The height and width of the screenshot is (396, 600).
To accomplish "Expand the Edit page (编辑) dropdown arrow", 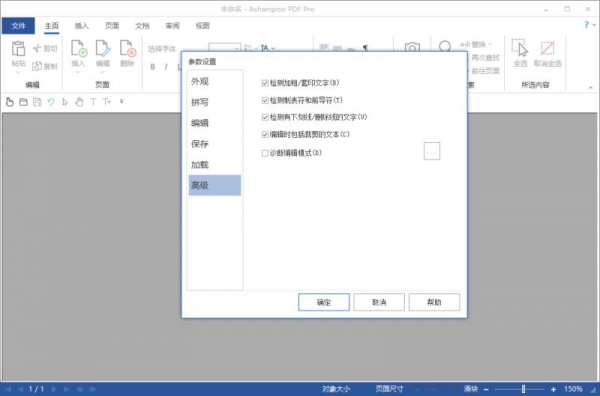I will [103, 72].
